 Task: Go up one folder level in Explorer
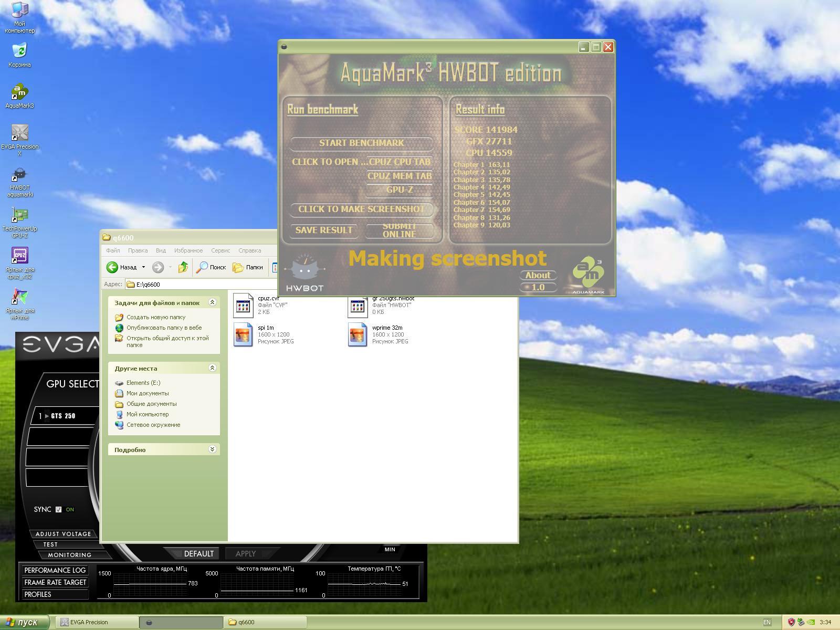(183, 267)
